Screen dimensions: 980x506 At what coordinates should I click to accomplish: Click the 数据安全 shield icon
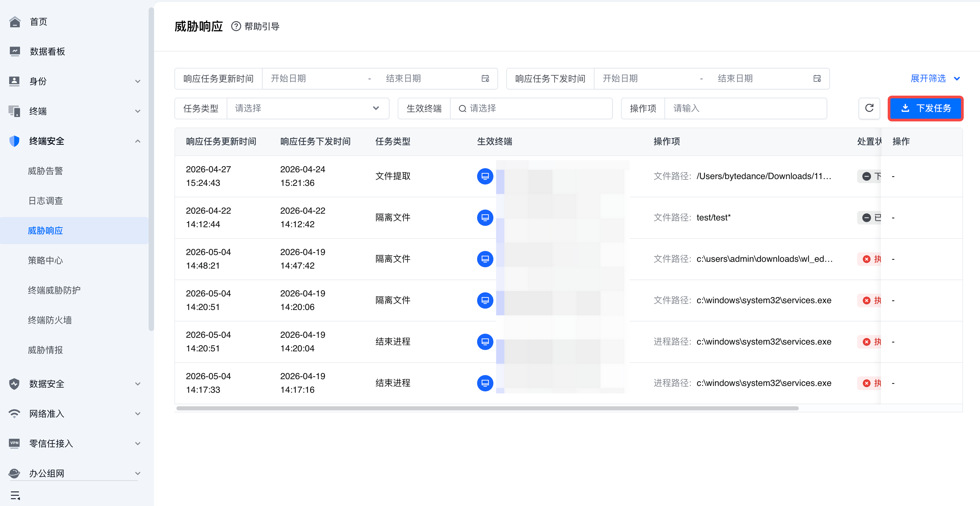(15, 384)
